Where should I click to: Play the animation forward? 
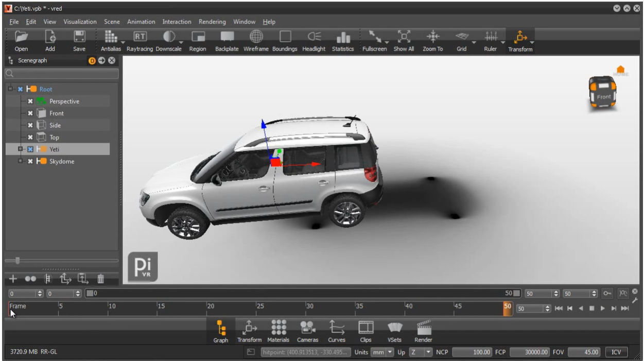coord(603,308)
